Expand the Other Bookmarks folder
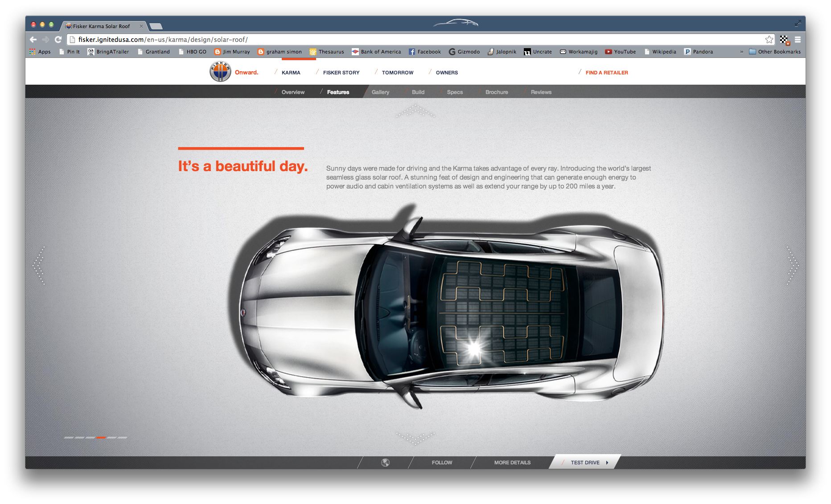Screen dimensions: 831x504 tap(775, 52)
